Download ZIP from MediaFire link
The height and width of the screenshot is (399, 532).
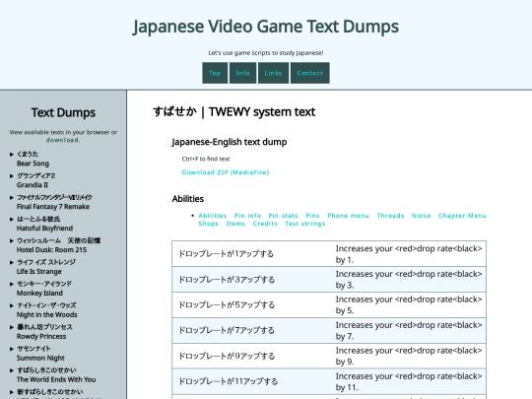click(226, 172)
